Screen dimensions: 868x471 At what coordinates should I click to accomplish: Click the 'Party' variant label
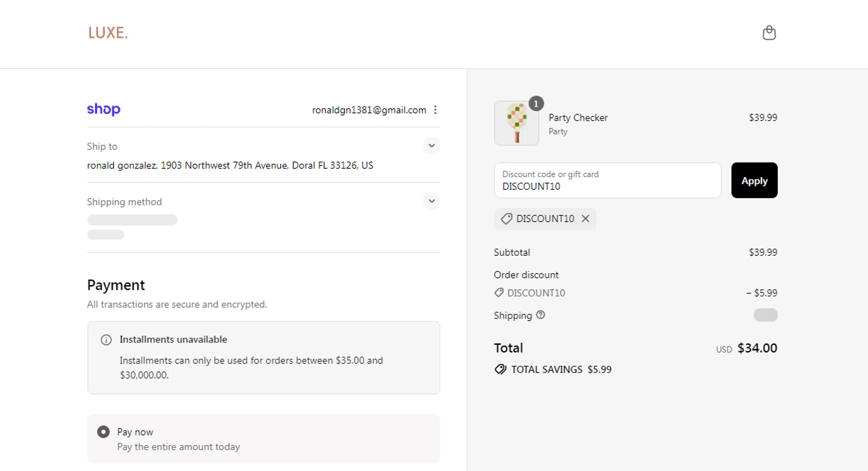[x=558, y=131]
